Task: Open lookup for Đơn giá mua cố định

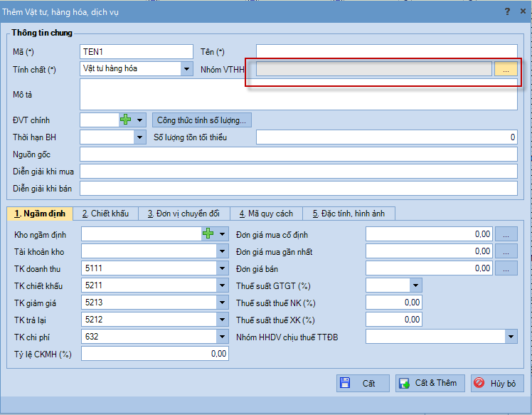Action: (506, 234)
